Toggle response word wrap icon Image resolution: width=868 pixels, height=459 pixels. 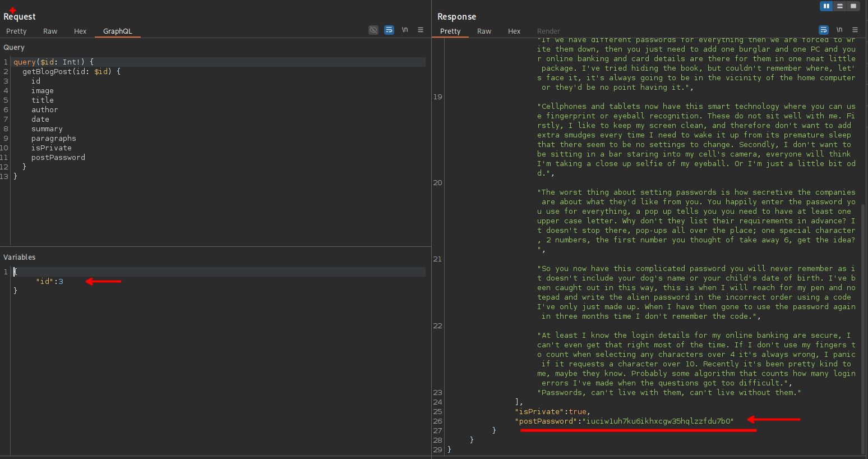[x=823, y=30]
